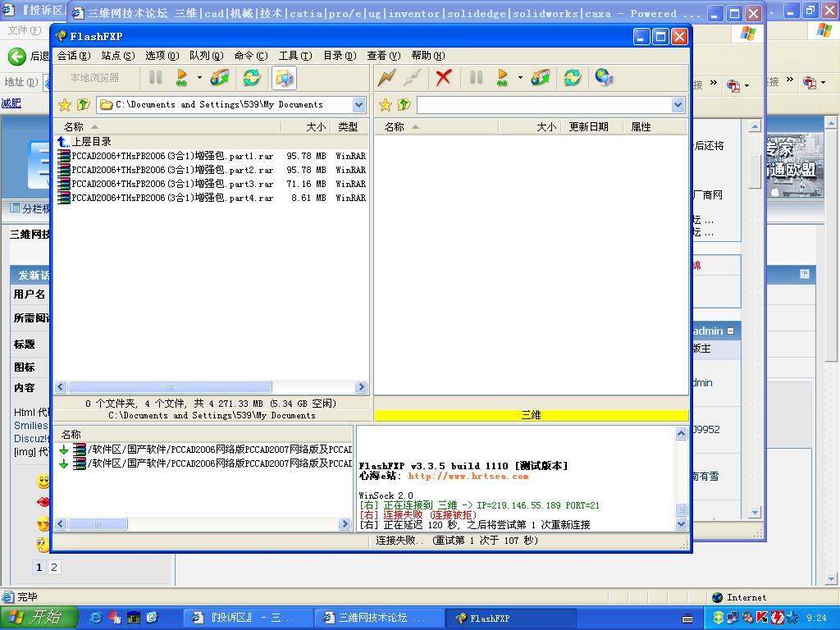The width and height of the screenshot is (840, 630).
Task: Sort local files by 类型 column
Action: click(348, 127)
